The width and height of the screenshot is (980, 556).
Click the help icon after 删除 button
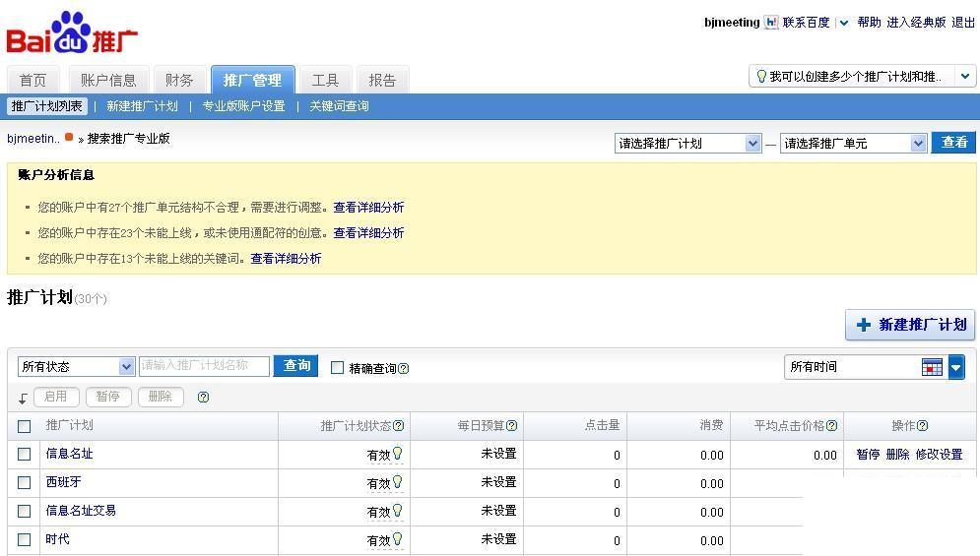pos(203,397)
